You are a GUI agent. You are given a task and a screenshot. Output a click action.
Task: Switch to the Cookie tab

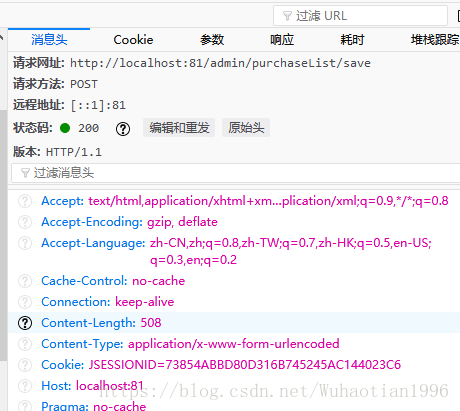point(133,40)
